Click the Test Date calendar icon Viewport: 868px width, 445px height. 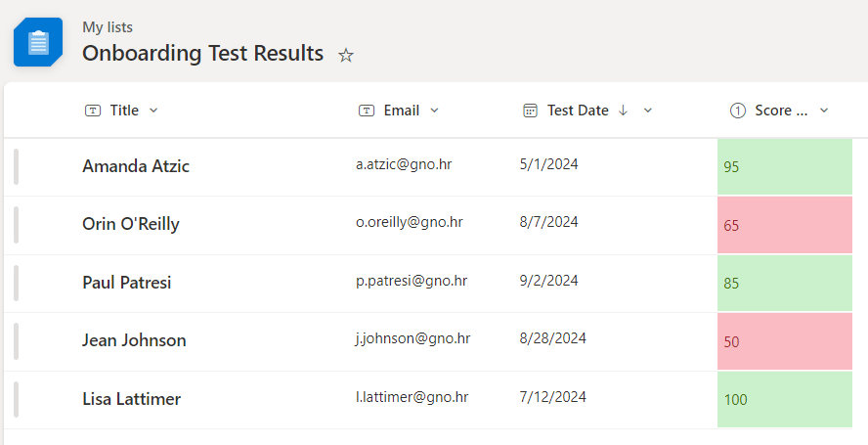pos(531,111)
